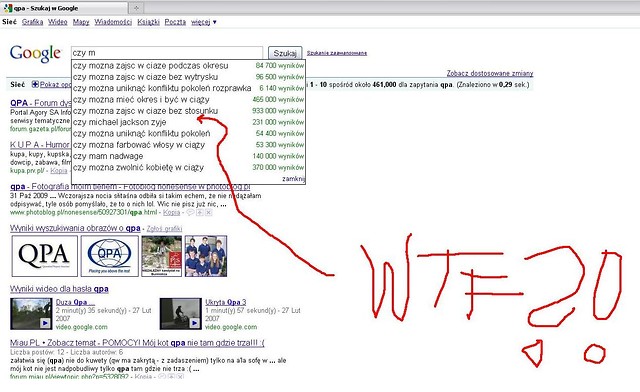This screenshot has height=392, width=640.
Task: Open the Grafika navigation link
Action: 32,22
